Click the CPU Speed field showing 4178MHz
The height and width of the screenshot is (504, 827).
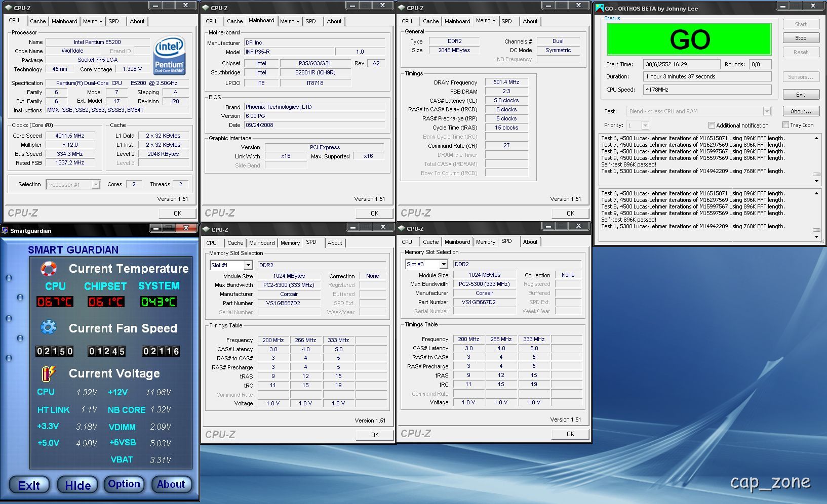click(707, 90)
